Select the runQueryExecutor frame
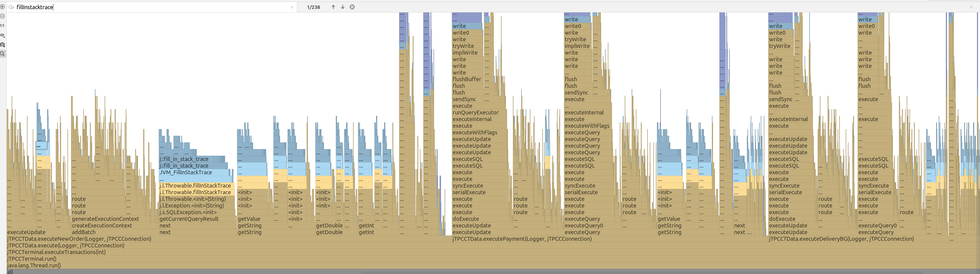980x274 pixels. (x=479, y=113)
